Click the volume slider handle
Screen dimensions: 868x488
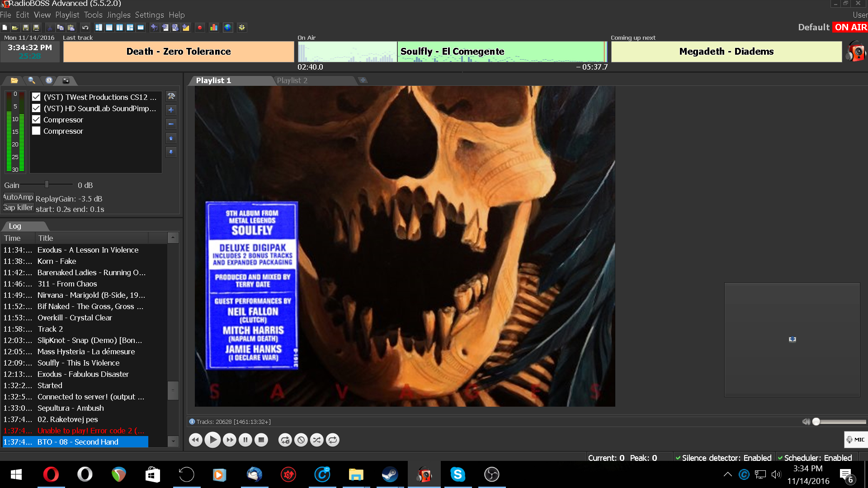[x=816, y=422]
